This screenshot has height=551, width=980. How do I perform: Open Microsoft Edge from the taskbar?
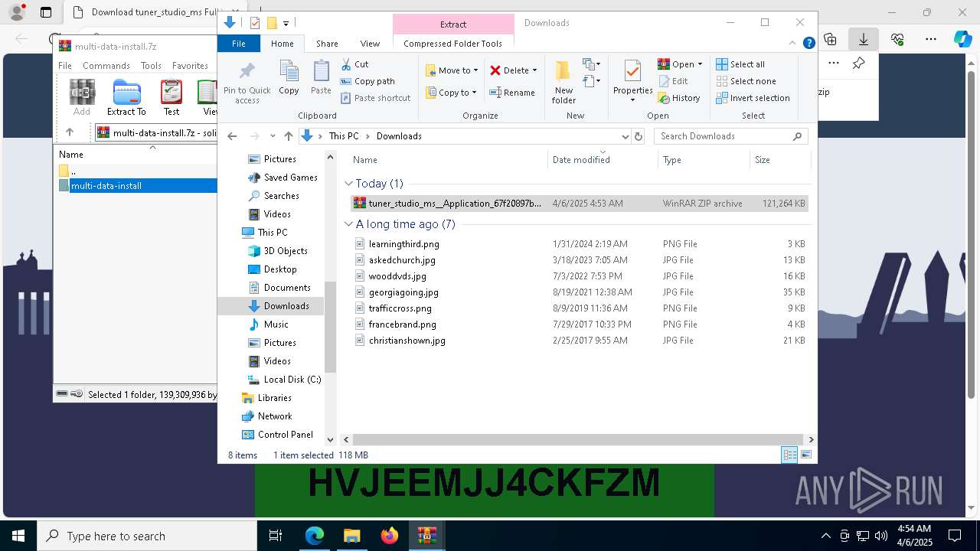(x=315, y=536)
